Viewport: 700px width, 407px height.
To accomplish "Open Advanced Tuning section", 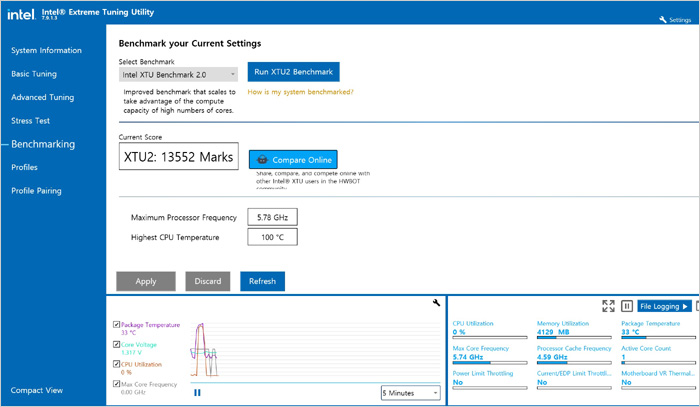I will pyautogui.click(x=42, y=97).
